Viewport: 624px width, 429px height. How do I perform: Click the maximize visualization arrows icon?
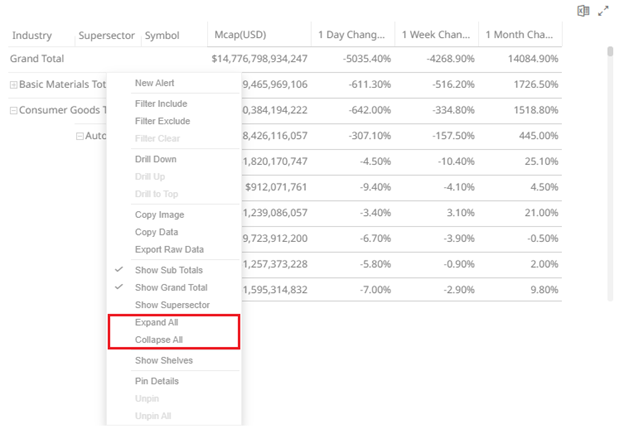coord(603,11)
